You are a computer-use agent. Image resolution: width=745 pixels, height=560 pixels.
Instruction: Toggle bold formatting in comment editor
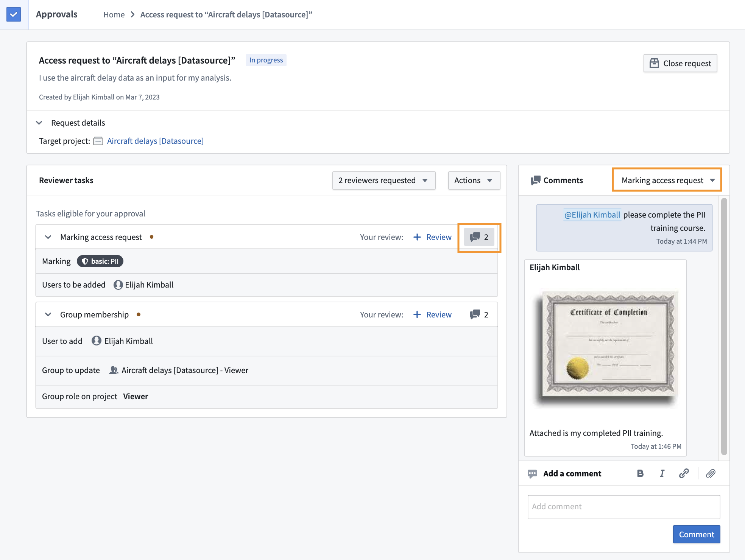[x=640, y=473]
